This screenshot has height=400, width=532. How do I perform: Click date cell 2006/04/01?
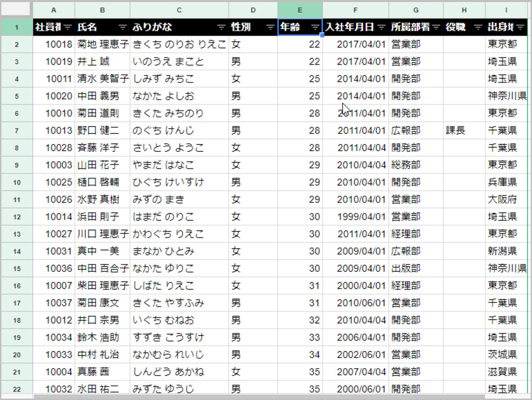pyautogui.click(x=356, y=338)
